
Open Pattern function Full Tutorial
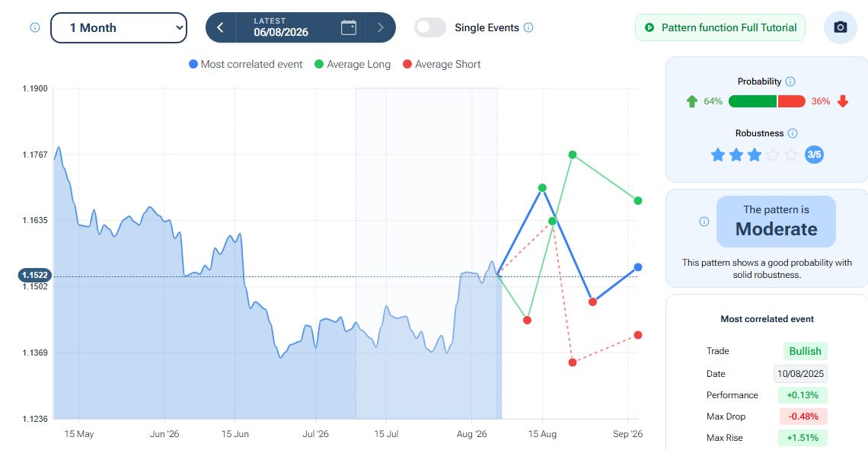tap(720, 27)
